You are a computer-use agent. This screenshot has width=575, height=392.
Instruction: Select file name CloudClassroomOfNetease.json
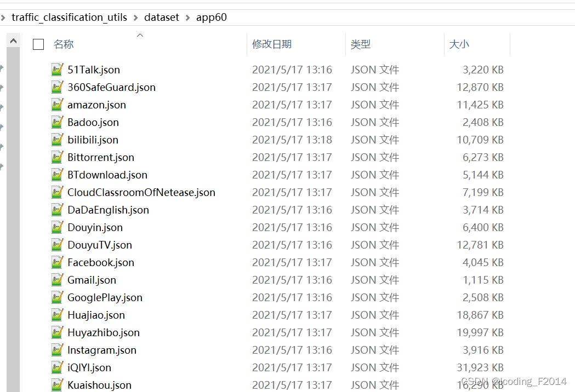[x=141, y=192]
